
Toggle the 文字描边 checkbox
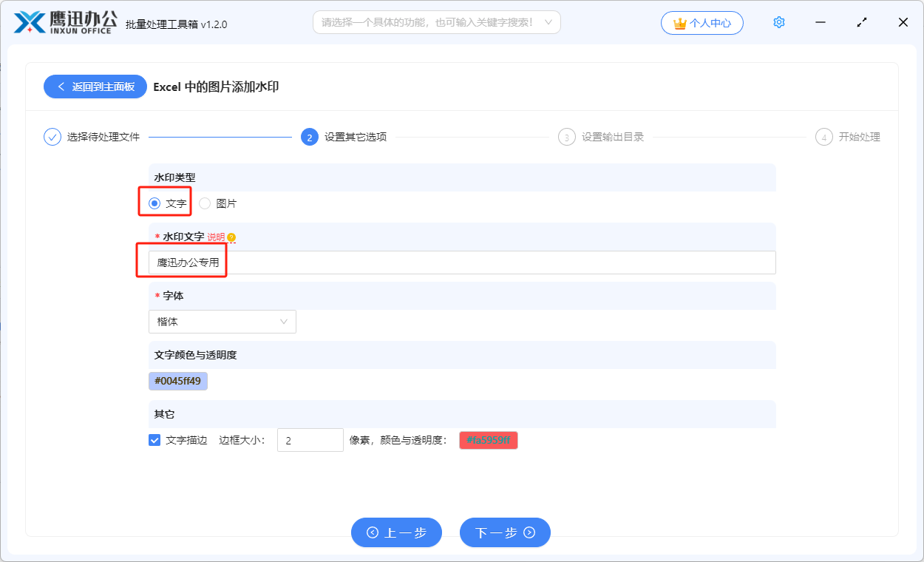154,440
